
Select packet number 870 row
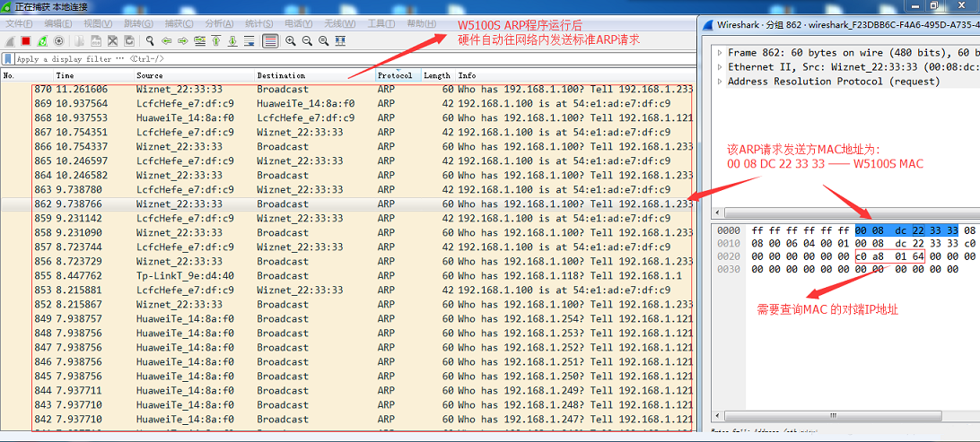coord(347,90)
